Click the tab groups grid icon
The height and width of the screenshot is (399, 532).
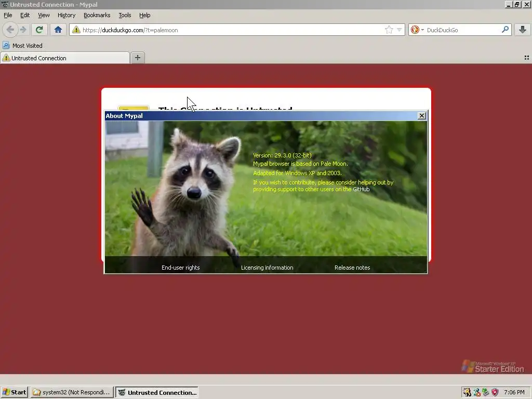coord(527,58)
